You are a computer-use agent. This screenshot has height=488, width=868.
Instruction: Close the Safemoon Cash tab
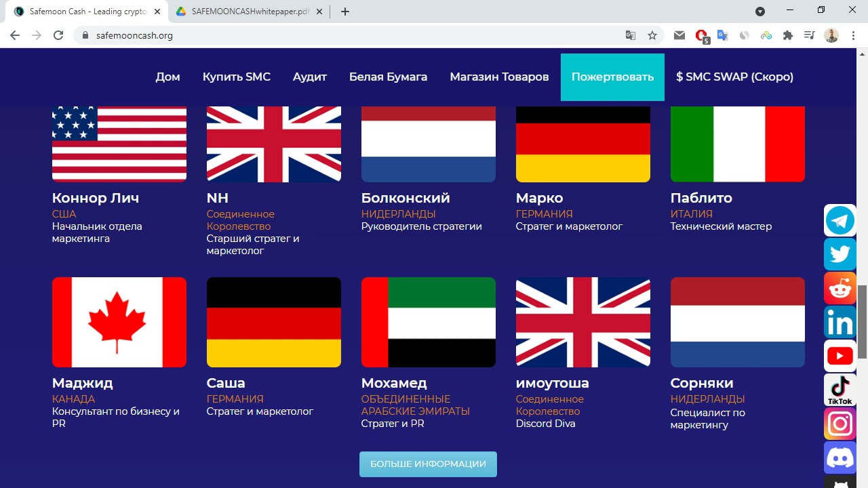point(157,12)
